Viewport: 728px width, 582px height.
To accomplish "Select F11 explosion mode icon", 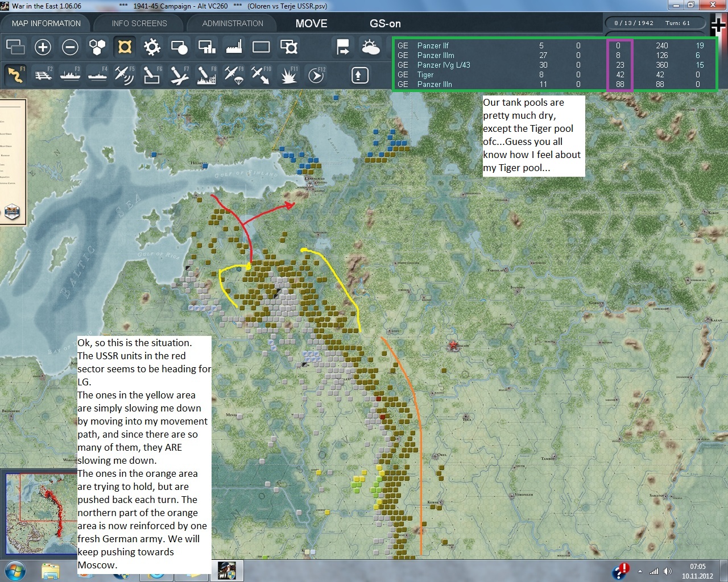I will click(288, 74).
